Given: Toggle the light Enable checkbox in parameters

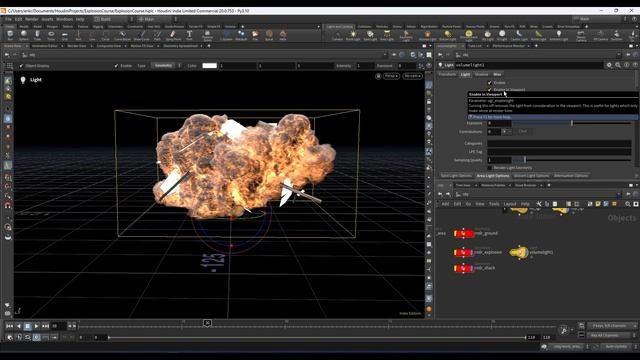Looking at the screenshot, I should point(490,83).
